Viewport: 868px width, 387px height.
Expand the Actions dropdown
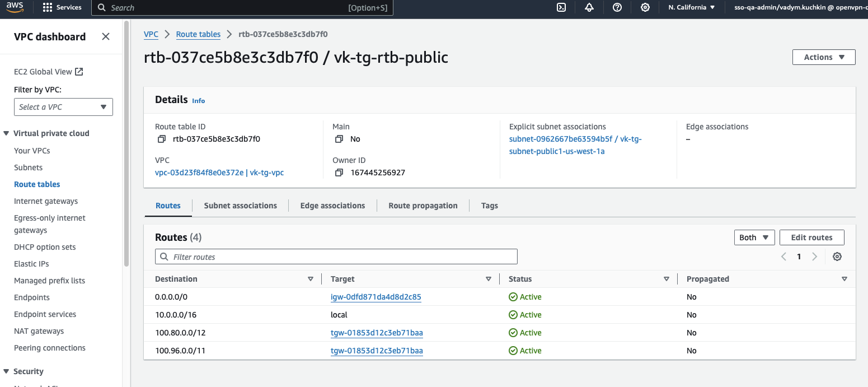pyautogui.click(x=823, y=57)
